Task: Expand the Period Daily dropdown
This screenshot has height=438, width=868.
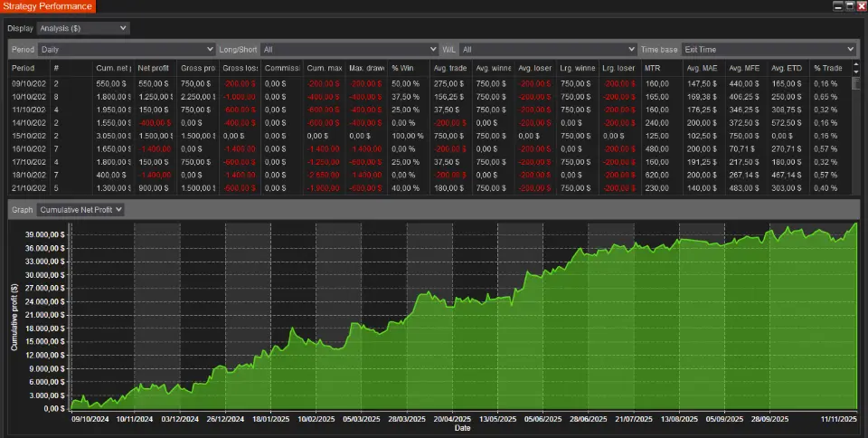Action: [x=126, y=49]
